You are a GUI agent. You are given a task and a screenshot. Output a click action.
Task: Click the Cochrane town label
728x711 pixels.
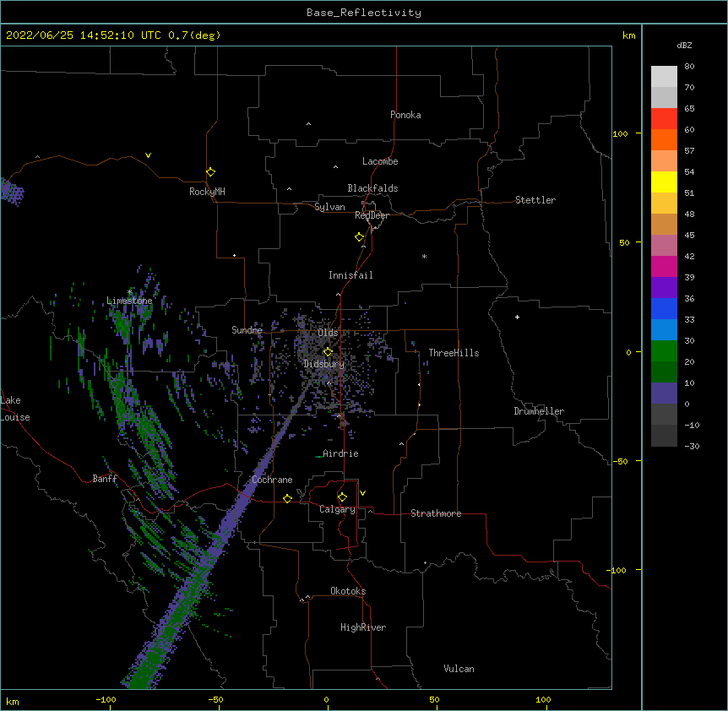[272, 480]
